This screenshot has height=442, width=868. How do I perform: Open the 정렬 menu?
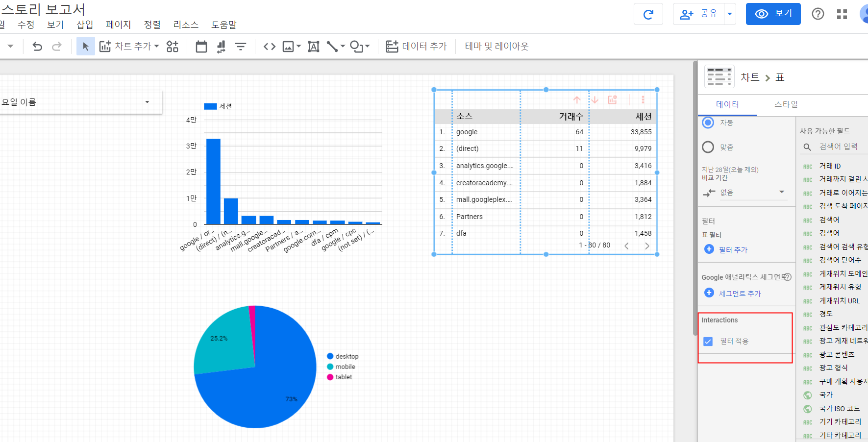[x=152, y=25]
